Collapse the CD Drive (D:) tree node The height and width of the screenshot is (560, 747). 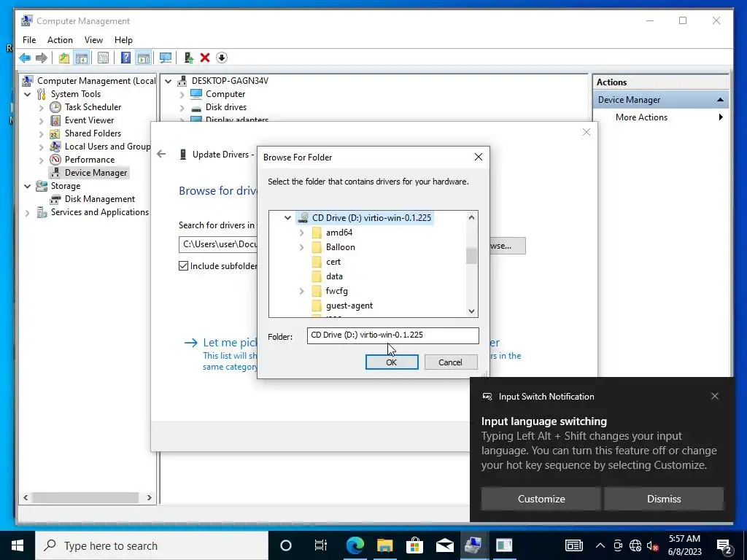pyautogui.click(x=287, y=217)
